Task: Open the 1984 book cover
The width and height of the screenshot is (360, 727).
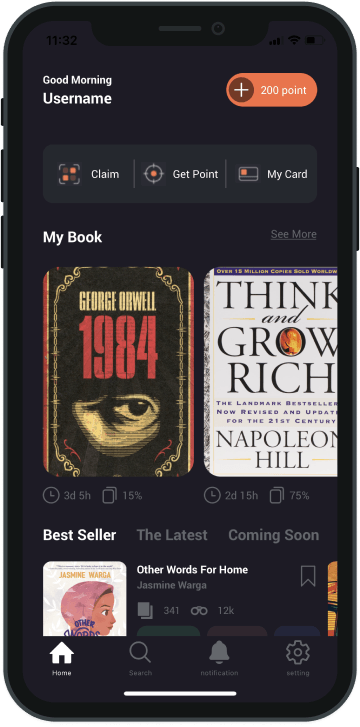Action: click(x=118, y=371)
